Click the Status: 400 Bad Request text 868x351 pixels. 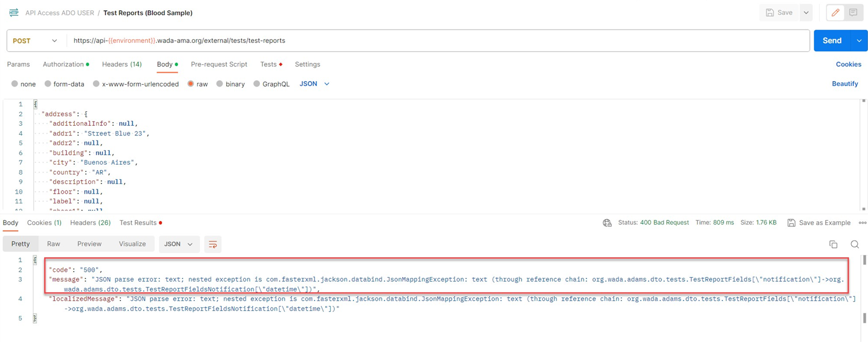(x=653, y=223)
